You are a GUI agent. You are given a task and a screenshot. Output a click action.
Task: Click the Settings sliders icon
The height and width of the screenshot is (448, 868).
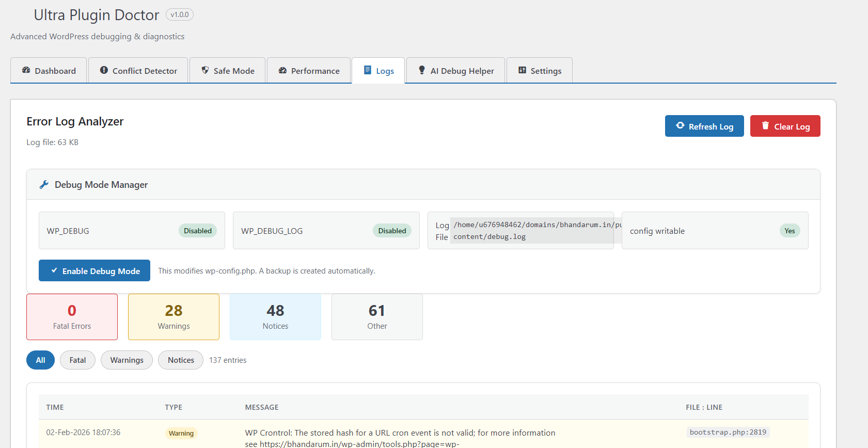click(522, 70)
